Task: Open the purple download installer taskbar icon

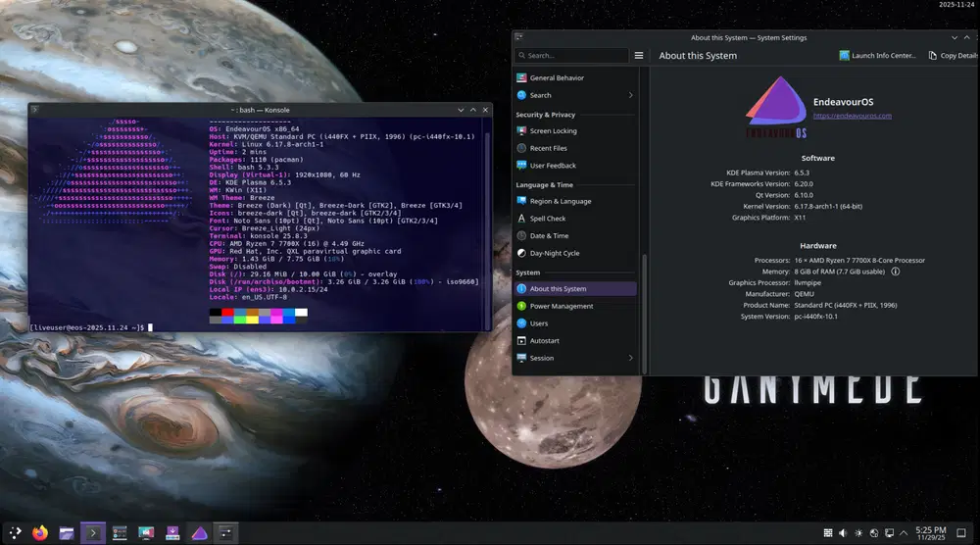Action: (172, 533)
